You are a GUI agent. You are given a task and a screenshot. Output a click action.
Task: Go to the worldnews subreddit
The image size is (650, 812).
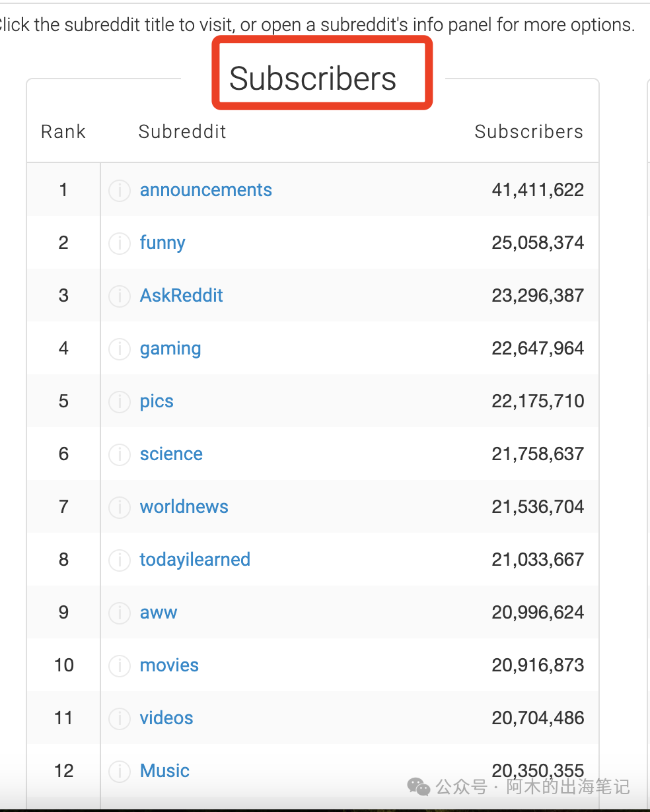[x=184, y=507]
